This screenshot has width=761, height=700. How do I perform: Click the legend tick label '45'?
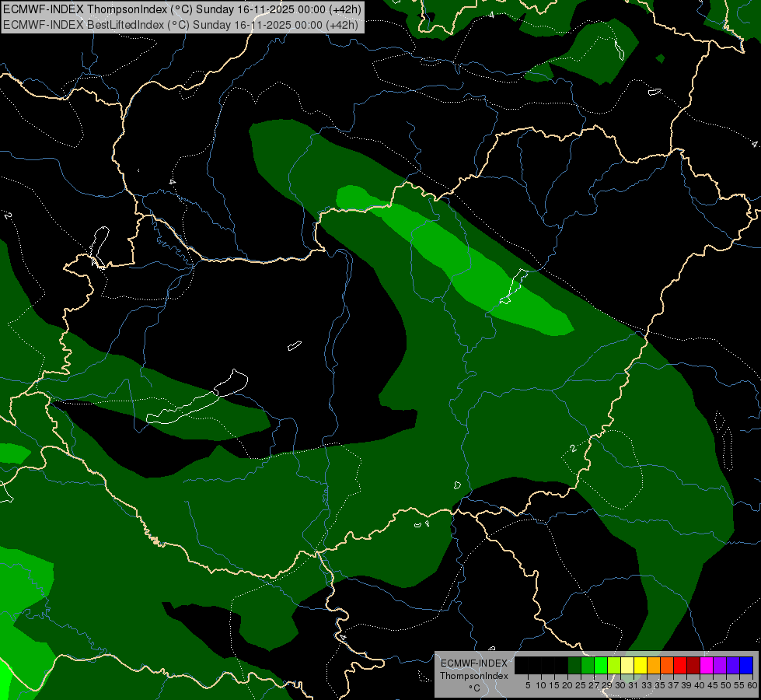[713, 685]
